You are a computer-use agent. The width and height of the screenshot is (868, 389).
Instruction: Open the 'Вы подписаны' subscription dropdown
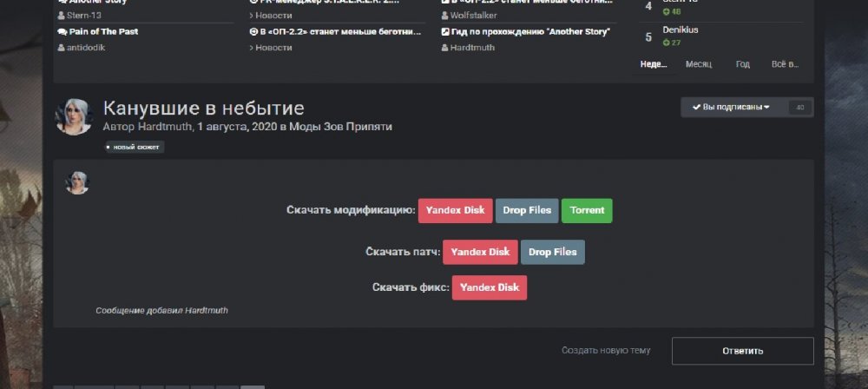[731, 108]
